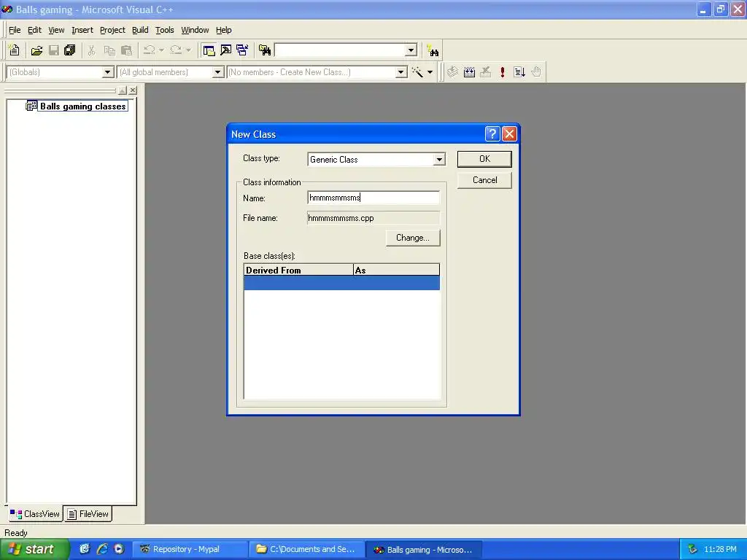Open the File menu

pos(15,30)
